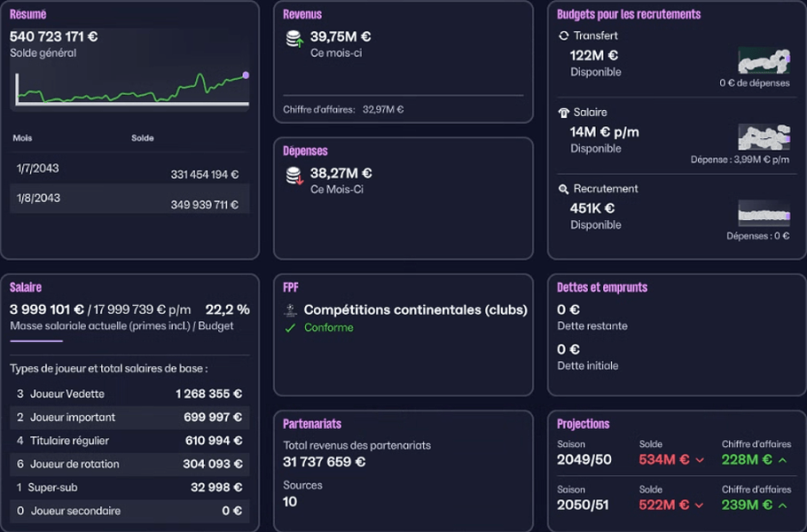Open the Résumé panel heading
Image resolution: width=807 pixels, height=532 pixels.
(27, 14)
